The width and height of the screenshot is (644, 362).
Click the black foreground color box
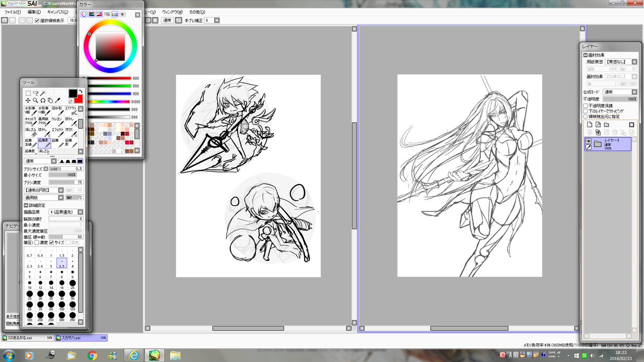[72, 93]
